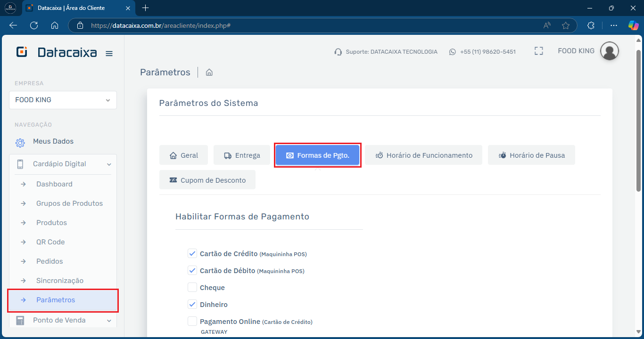Switch to Entrega tab
The image size is (644, 339).
tap(241, 155)
